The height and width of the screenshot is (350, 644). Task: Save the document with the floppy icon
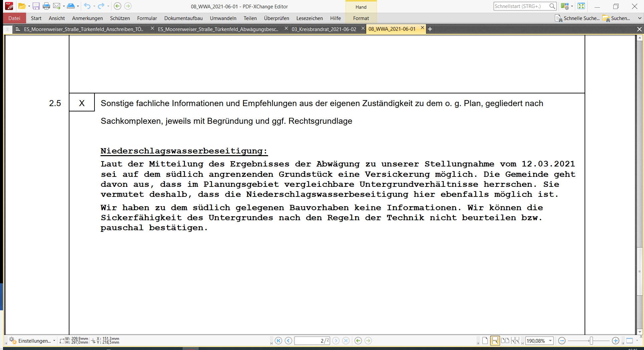coord(36,6)
